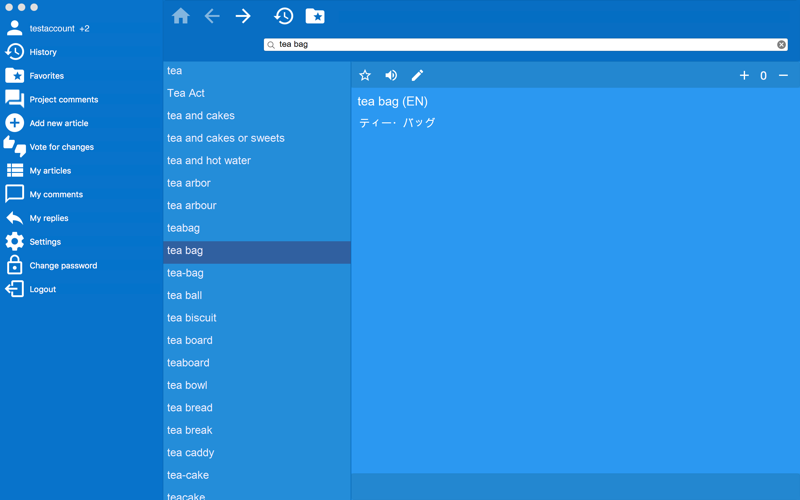Open the Settings label
This screenshot has height=500, width=800.
(45, 242)
